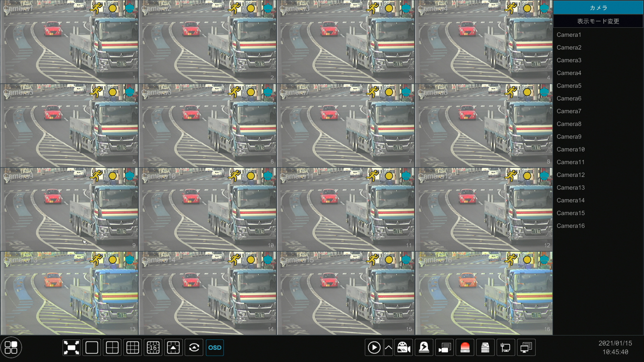Select single-camera layout
644x362 pixels.
coord(92,348)
